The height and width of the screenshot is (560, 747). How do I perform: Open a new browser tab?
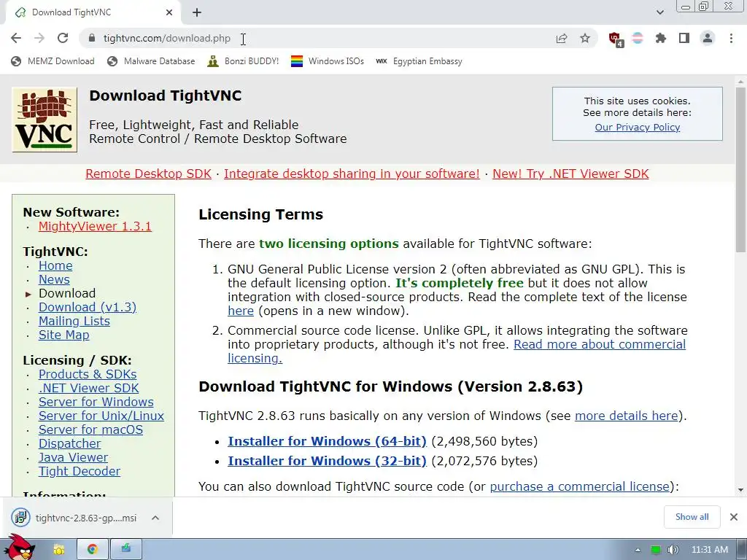pos(197,12)
